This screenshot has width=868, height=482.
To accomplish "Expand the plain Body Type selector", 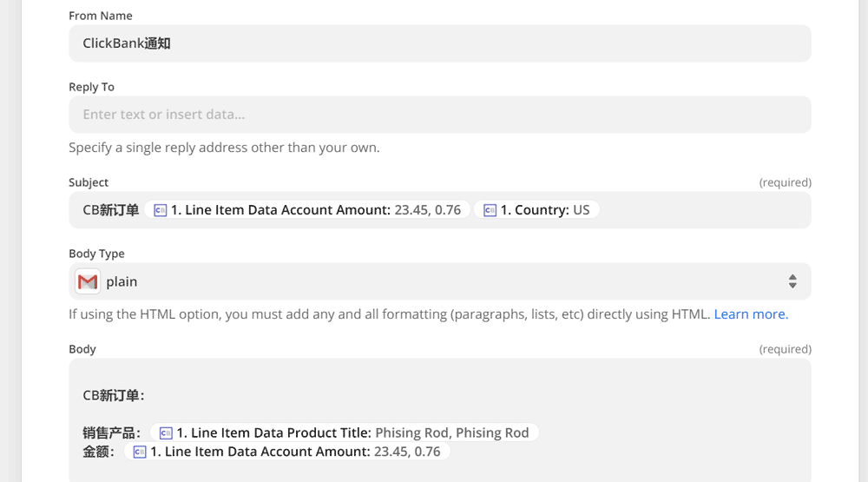I will coord(434,281).
